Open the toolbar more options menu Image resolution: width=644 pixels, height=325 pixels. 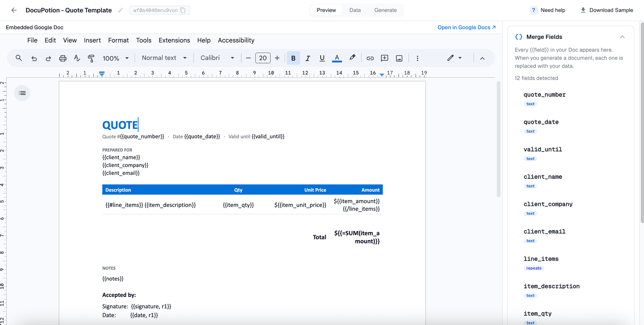coord(417,58)
